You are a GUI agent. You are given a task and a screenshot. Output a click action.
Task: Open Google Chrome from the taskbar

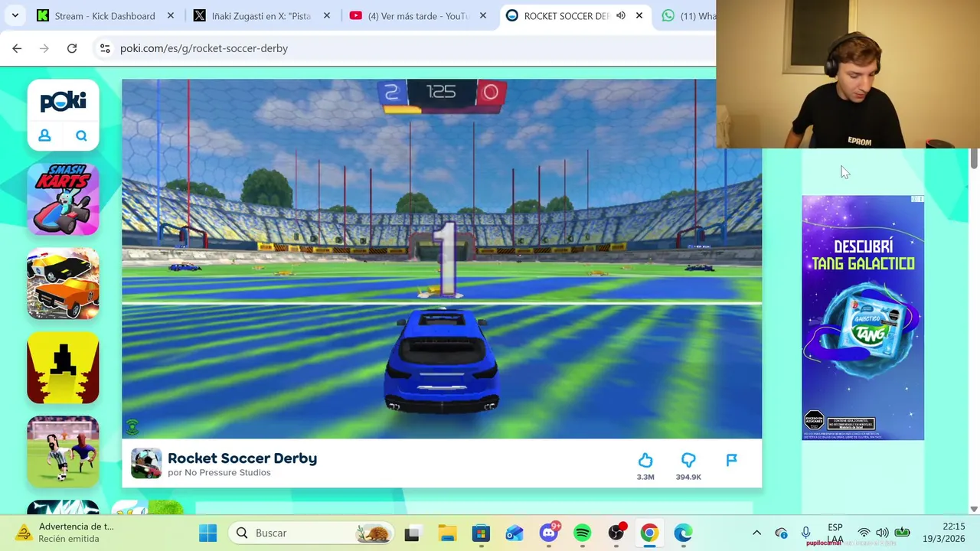[x=649, y=533]
